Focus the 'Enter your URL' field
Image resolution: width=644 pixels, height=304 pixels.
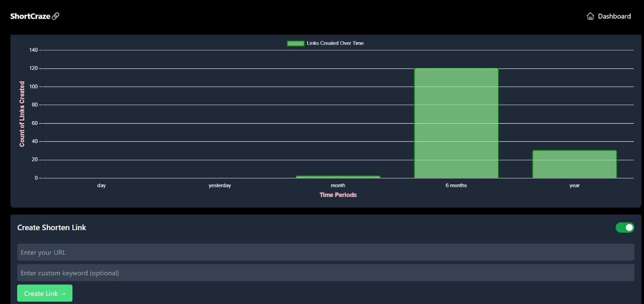(x=326, y=252)
